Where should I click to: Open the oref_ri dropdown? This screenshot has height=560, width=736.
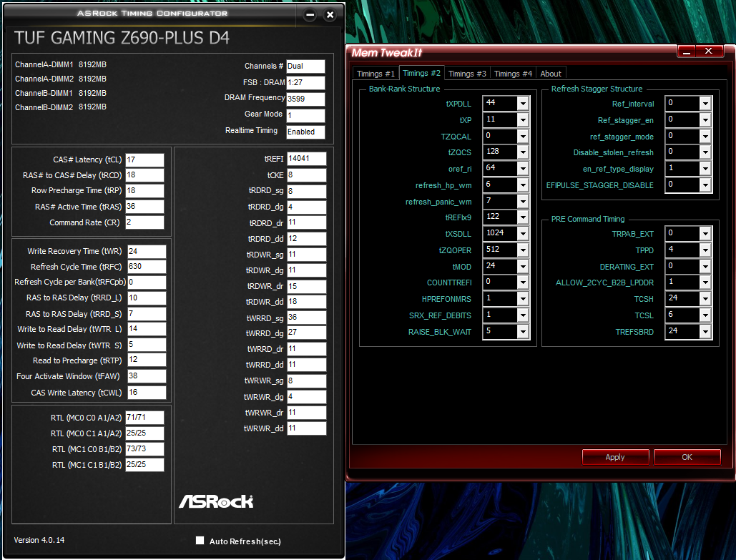[522, 169]
